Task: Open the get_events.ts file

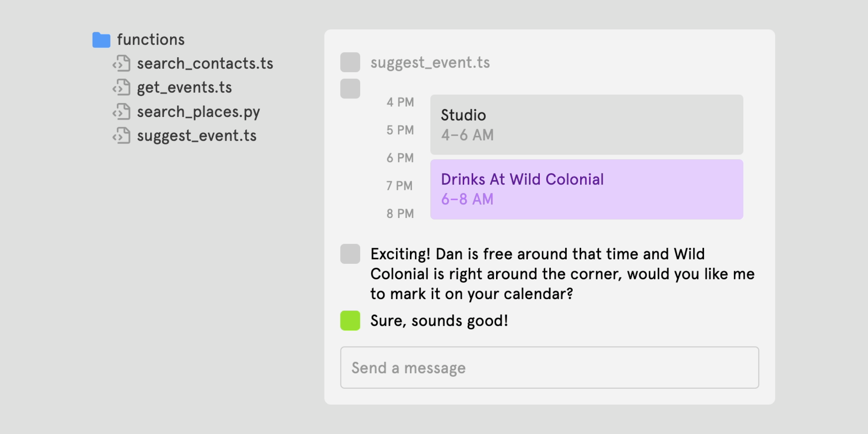Action: [x=184, y=87]
